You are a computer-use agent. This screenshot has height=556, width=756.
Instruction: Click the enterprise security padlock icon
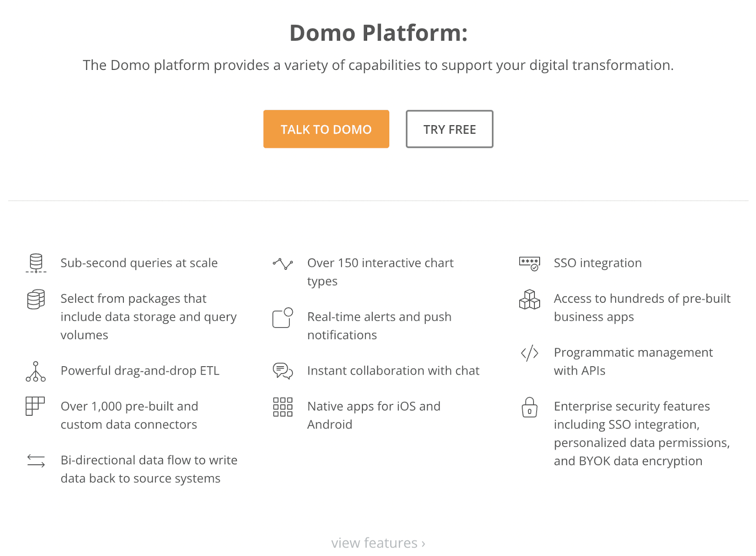tap(529, 407)
